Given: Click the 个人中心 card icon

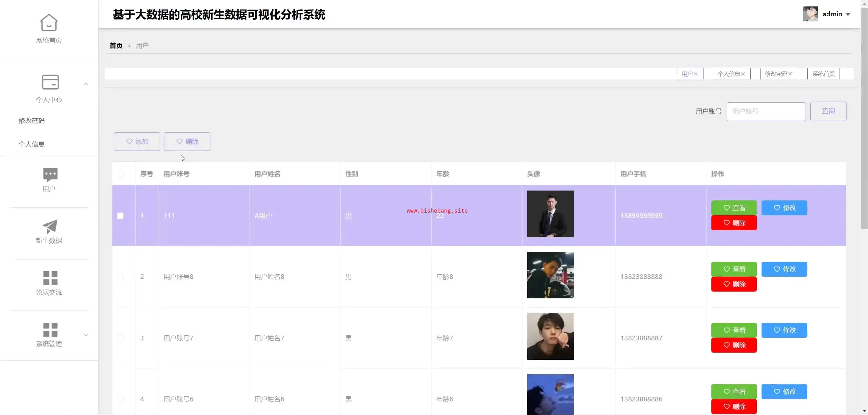Looking at the screenshot, I should point(50,82).
